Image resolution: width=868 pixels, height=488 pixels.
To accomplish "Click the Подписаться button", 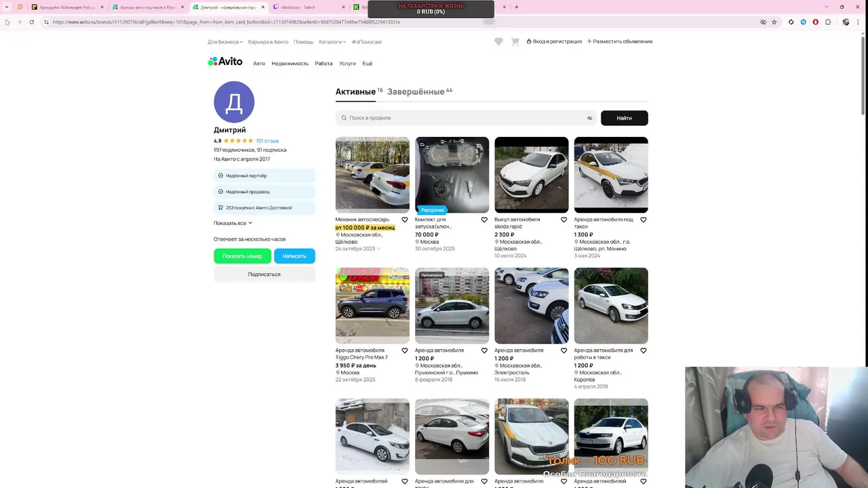I will pyautogui.click(x=264, y=274).
